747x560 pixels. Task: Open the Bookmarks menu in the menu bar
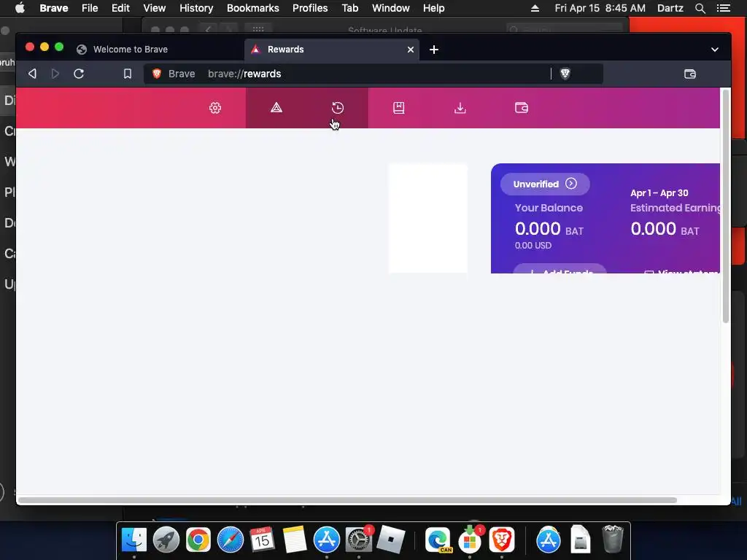point(253,8)
